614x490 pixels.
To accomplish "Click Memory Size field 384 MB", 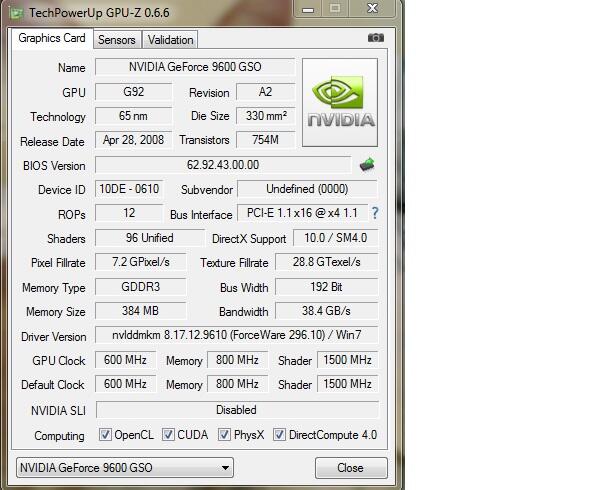I will 141,311.
